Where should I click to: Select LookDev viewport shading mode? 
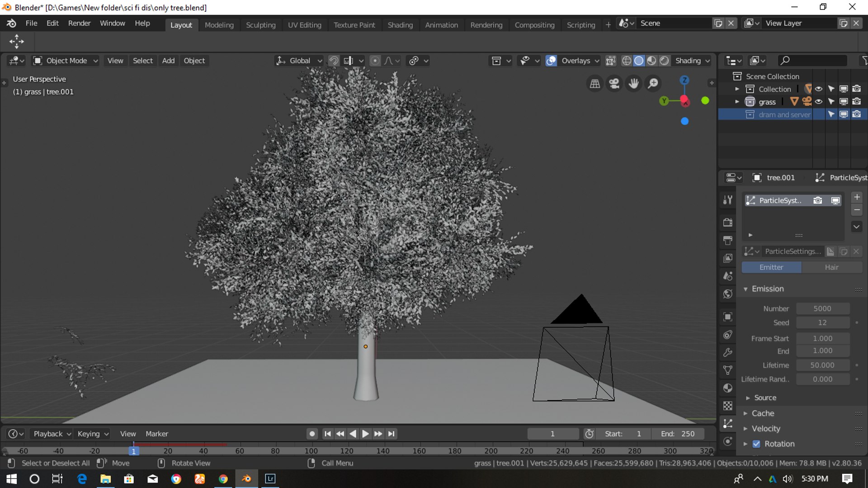[x=651, y=61]
